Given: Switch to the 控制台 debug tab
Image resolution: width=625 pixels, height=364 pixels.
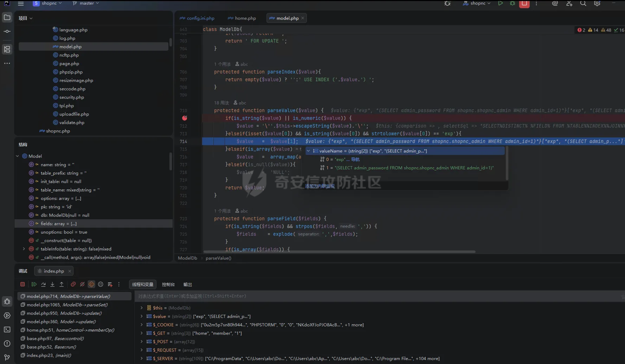Looking at the screenshot, I should (168, 285).
